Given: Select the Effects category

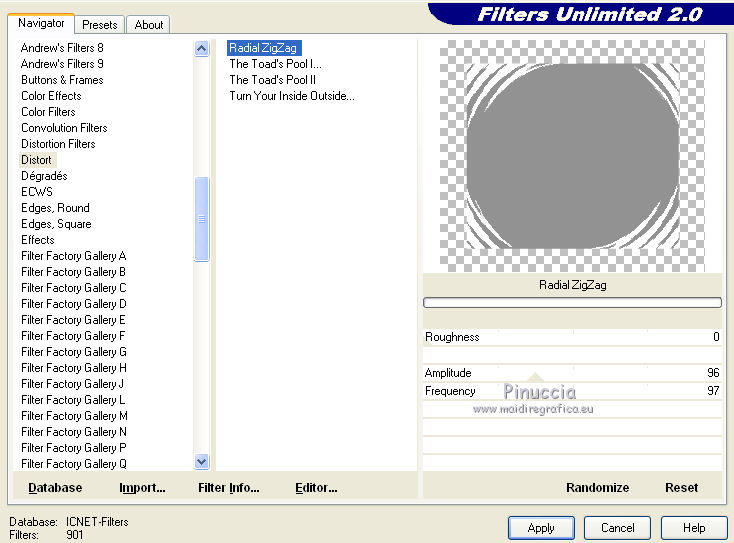Looking at the screenshot, I should pos(38,239).
